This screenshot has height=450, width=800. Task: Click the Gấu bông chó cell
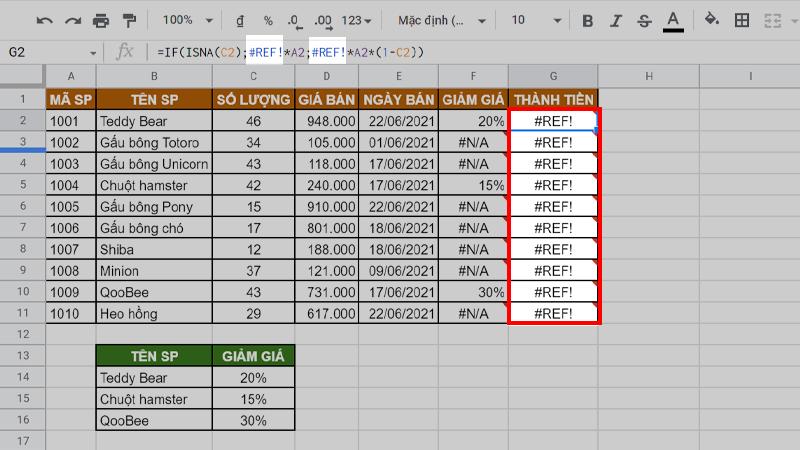(154, 228)
